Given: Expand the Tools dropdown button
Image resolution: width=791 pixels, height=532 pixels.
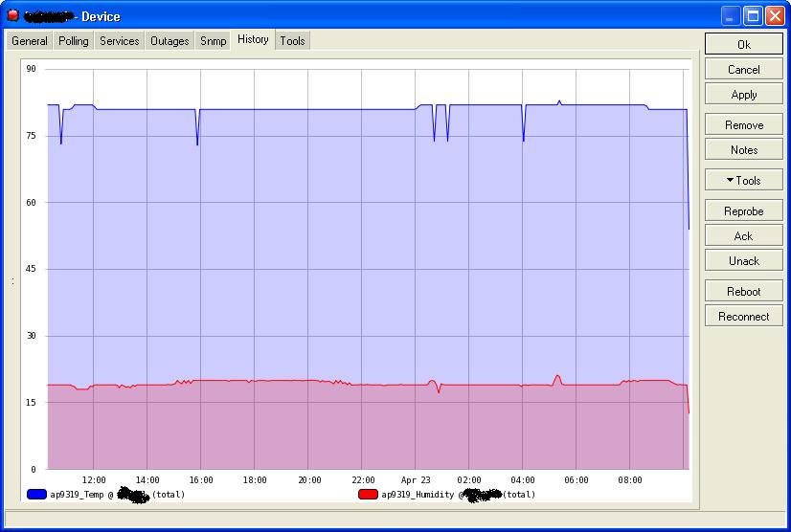Looking at the screenshot, I should click(x=743, y=180).
